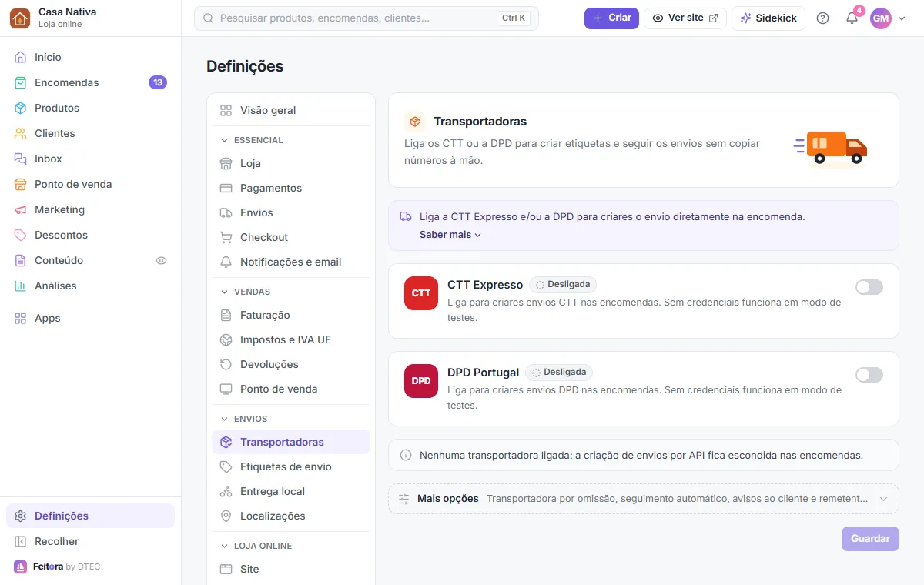Click the orange Transportadoras package icon

[415, 122]
